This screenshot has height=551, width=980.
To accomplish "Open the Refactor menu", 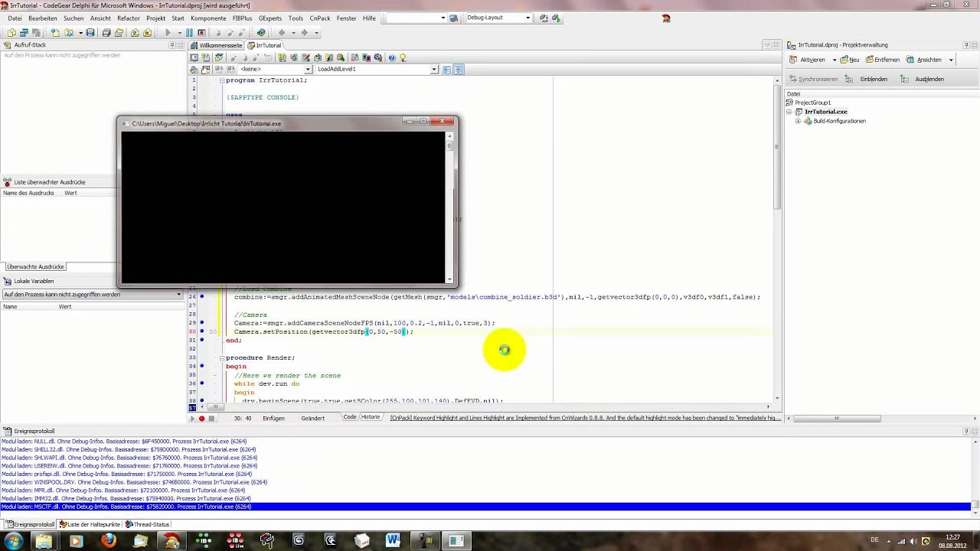I will pyautogui.click(x=129, y=18).
